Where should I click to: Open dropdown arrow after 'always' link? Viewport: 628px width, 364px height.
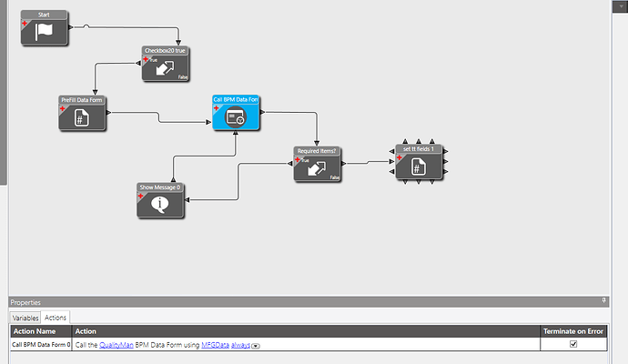(255, 346)
